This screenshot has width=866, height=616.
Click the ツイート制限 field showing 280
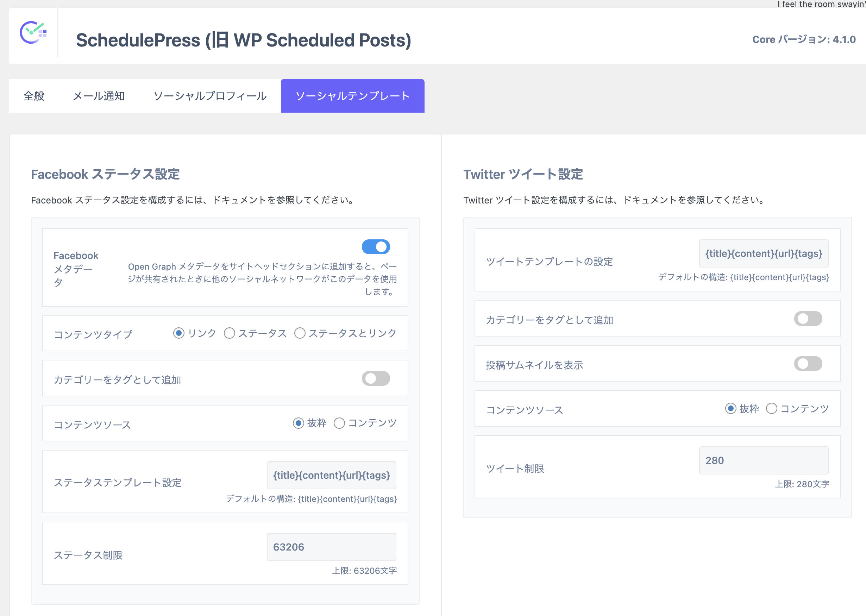pyautogui.click(x=764, y=461)
